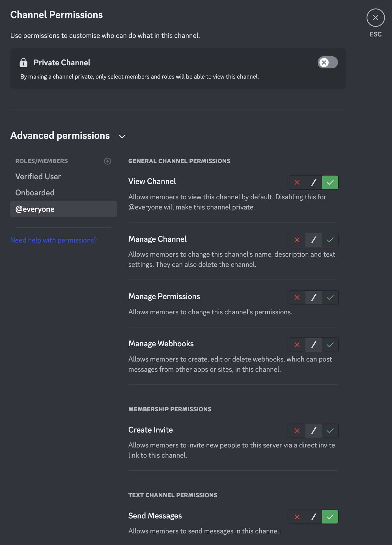
Task: Deny Manage Webhooks with red X
Action: pyautogui.click(x=297, y=345)
